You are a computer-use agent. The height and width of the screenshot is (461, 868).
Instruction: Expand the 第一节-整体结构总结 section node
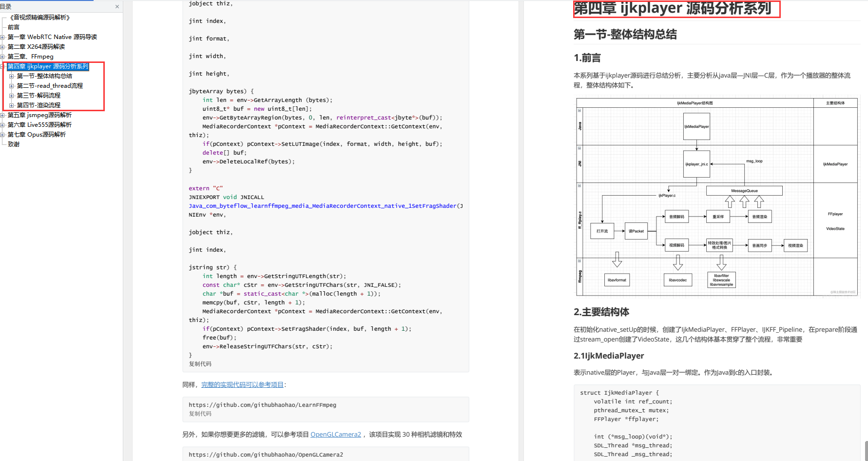point(12,76)
